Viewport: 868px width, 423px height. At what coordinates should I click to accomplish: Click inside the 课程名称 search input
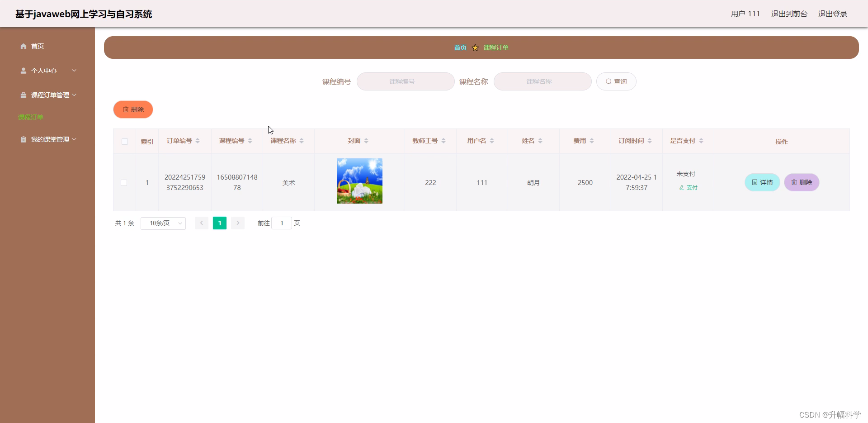[x=542, y=81]
